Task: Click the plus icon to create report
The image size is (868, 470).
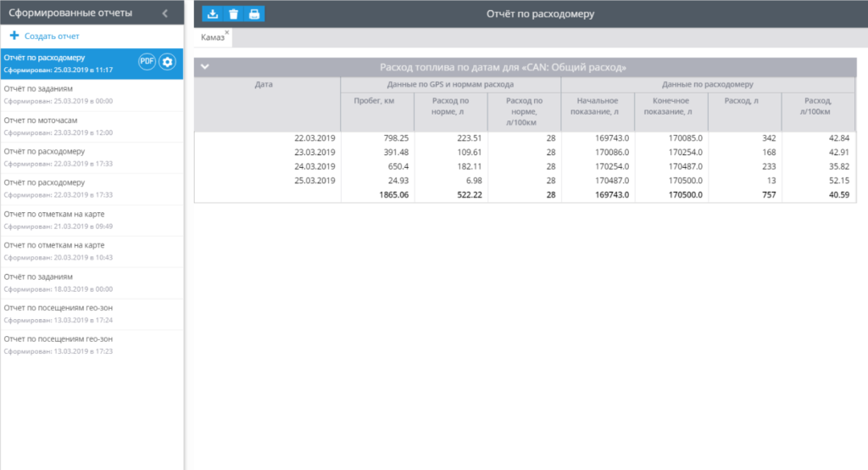Action: coord(14,36)
